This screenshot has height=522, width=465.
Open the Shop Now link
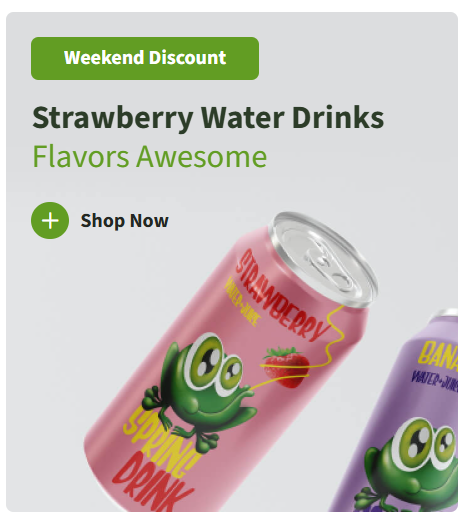[124, 221]
